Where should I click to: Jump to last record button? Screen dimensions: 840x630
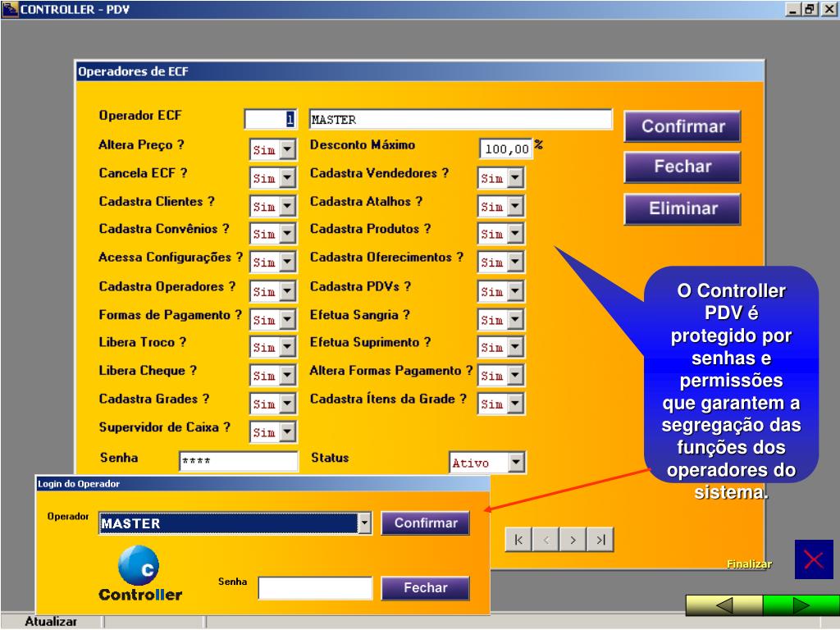pos(600,540)
